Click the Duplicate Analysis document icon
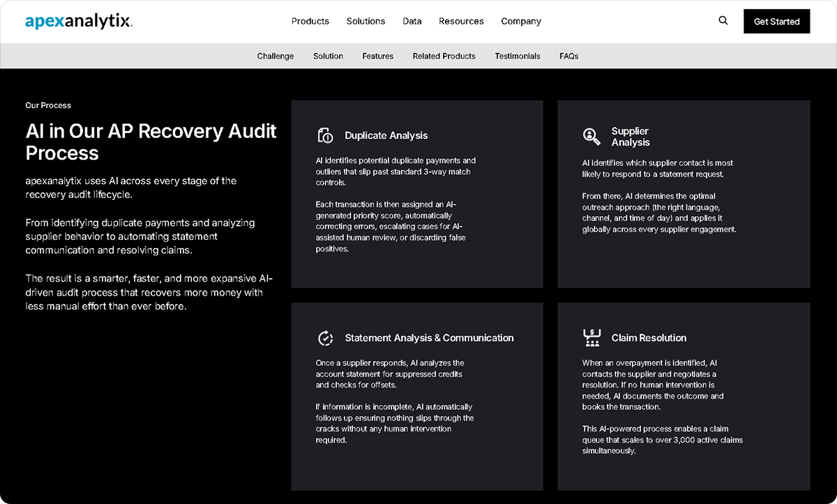The width and height of the screenshot is (837, 504). click(x=325, y=135)
